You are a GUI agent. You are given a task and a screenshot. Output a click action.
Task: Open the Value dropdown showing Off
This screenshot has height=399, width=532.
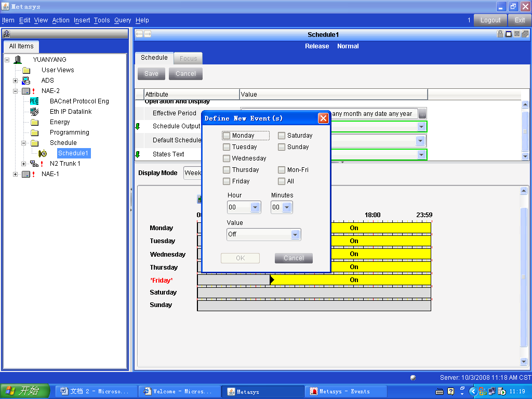pyautogui.click(x=295, y=234)
